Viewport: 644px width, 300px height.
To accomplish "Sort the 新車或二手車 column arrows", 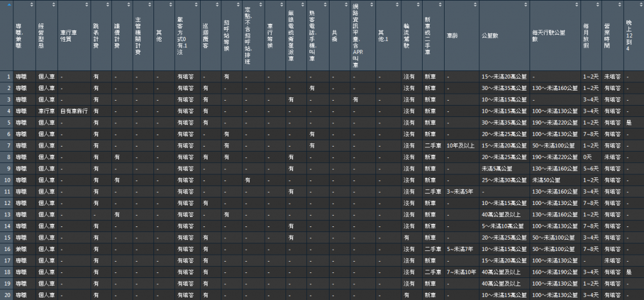I will click(x=440, y=5).
